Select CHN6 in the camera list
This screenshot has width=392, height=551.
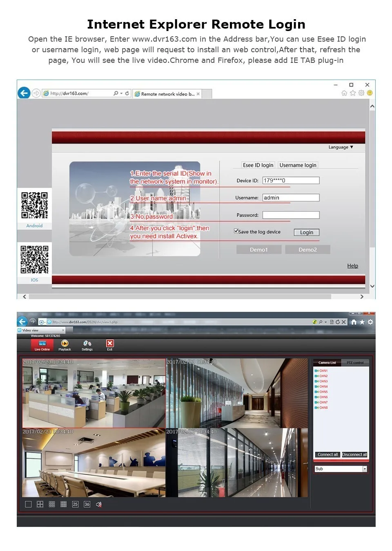321,397
